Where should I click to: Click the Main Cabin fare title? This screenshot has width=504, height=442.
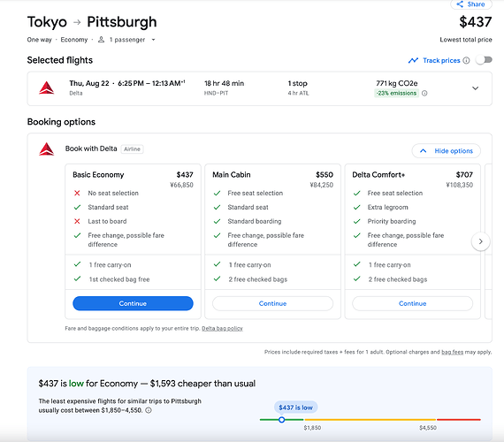[x=232, y=175]
